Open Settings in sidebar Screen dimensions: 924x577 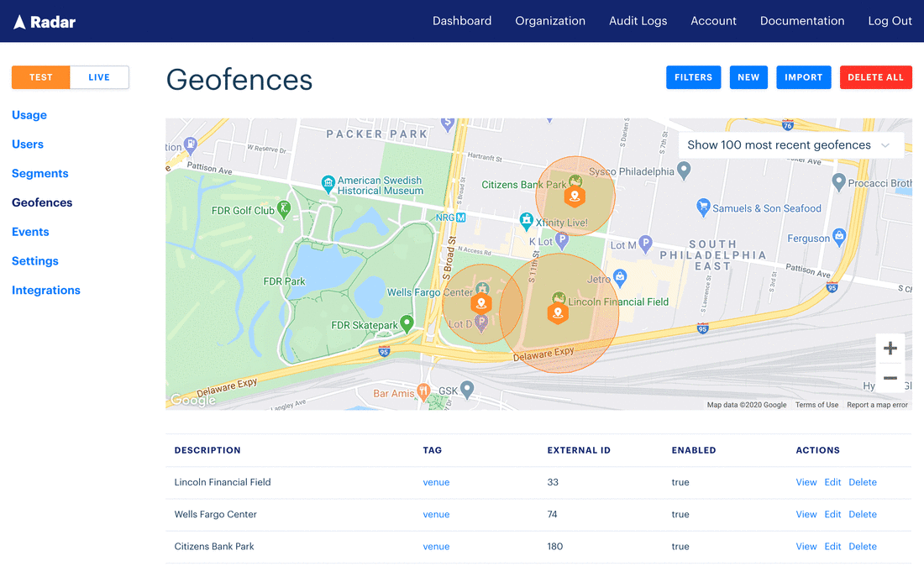pos(34,260)
